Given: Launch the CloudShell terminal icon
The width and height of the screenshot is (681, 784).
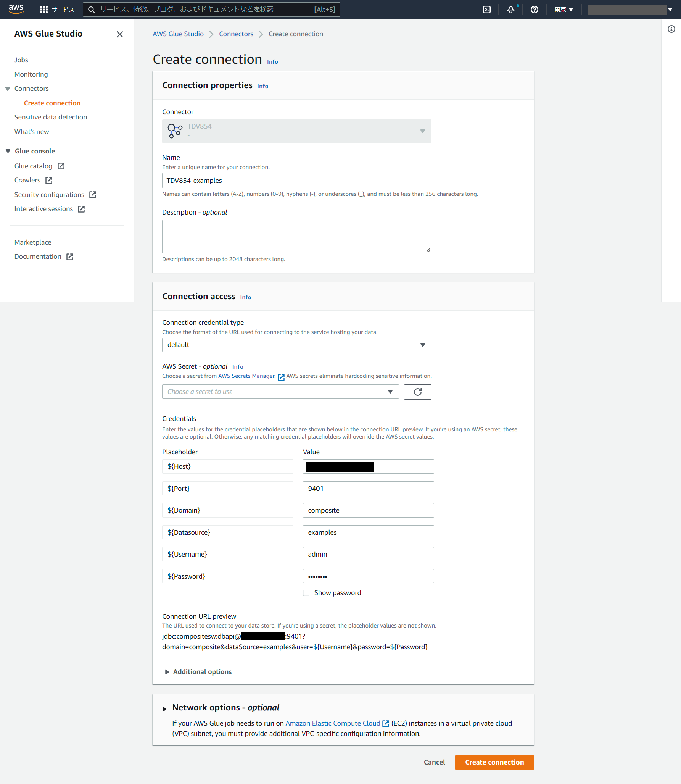Looking at the screenshot, I should tap(487, 10).
